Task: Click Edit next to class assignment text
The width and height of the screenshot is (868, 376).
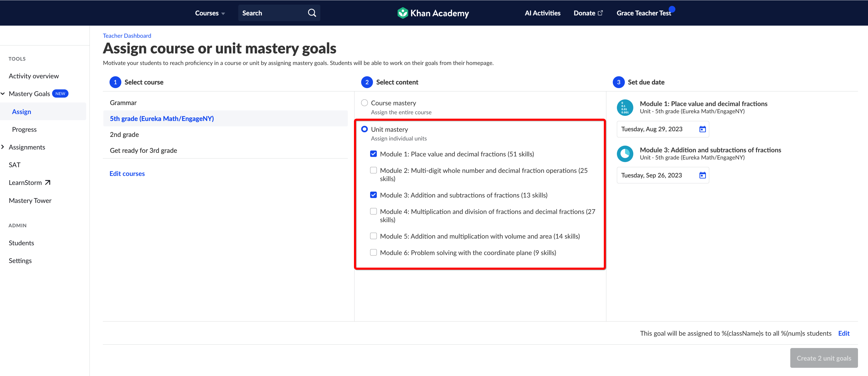Action: coord(844,333)
